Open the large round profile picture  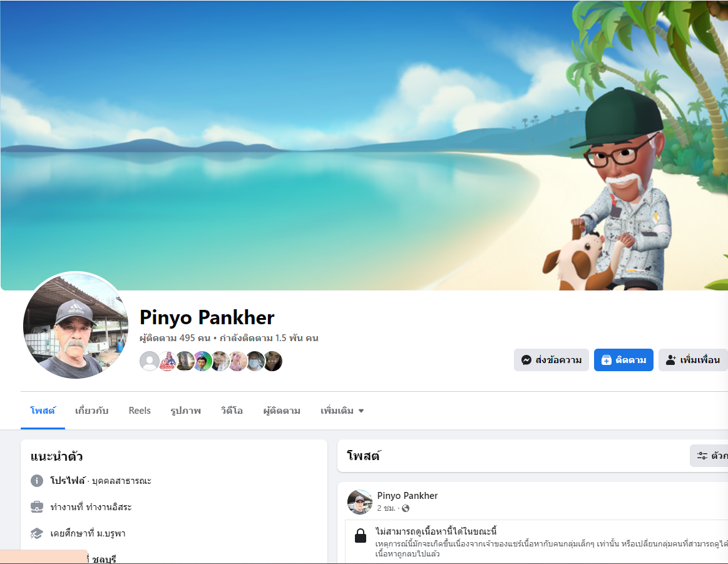pos(75,326)
